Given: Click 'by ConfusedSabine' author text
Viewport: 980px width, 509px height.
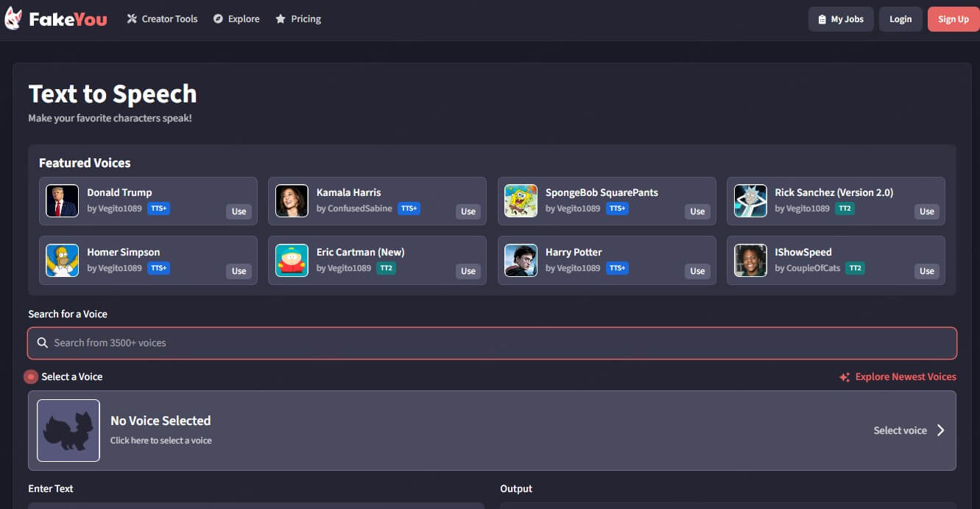Looking at the screenshot, I should click(354, 208).
